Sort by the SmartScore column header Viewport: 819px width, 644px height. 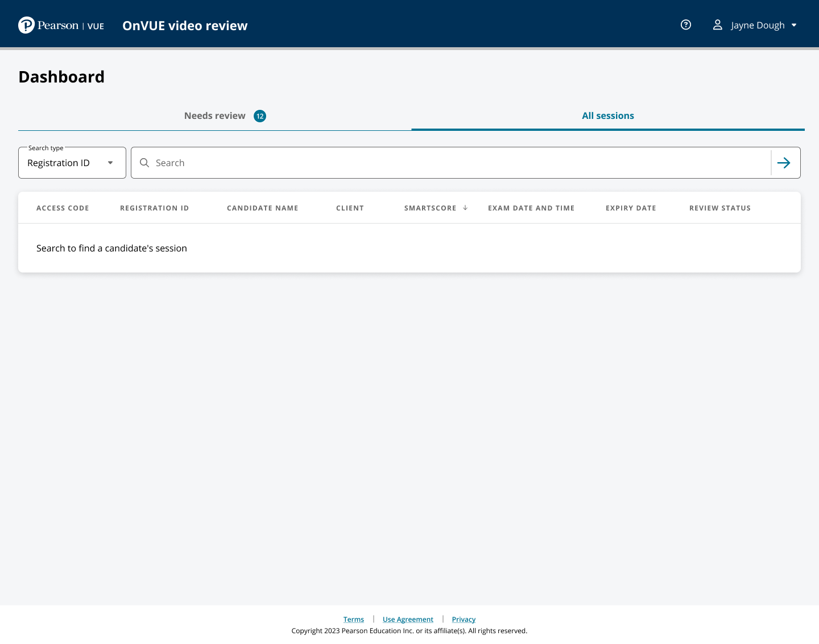pyautogui.click(x=430, y=208)
